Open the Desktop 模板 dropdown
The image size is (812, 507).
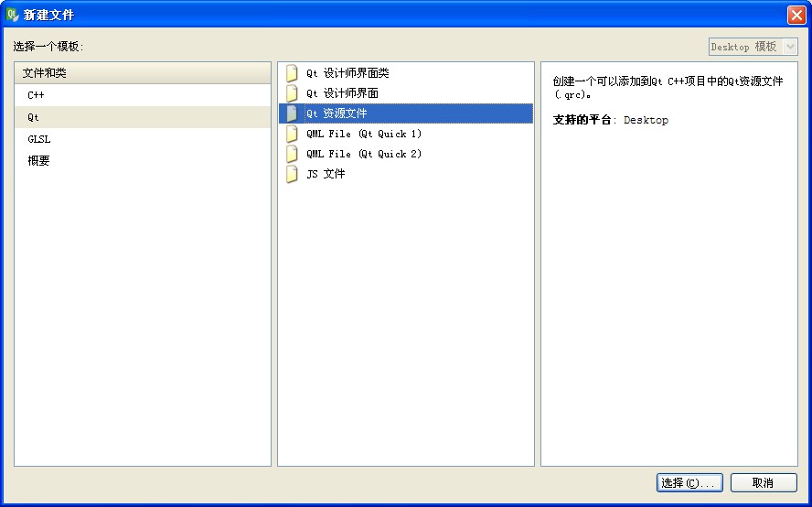click(753, 47)
